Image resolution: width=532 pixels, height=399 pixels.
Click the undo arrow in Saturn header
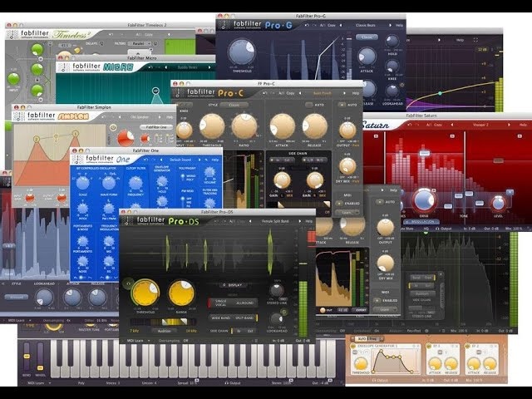coord(410,125)
